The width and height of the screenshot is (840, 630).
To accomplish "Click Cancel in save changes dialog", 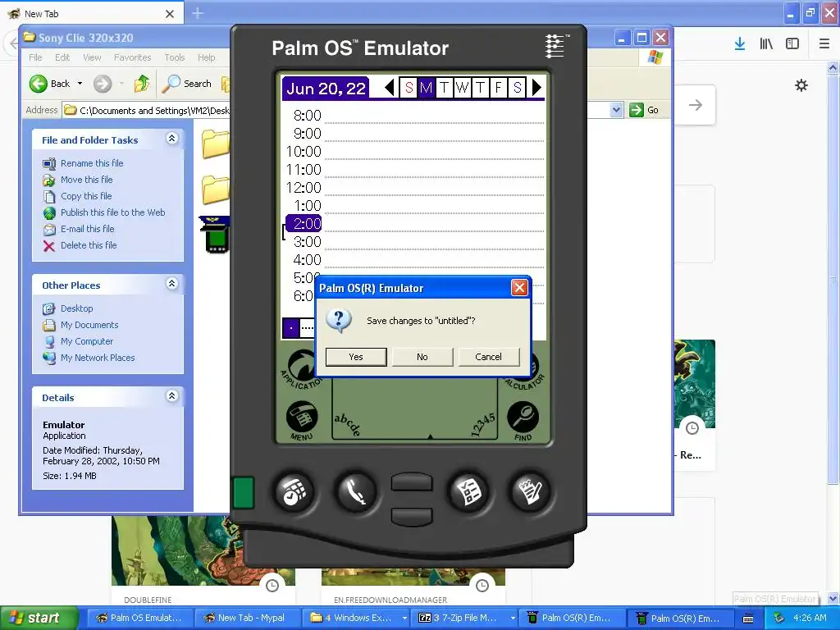I will point(489,357).
